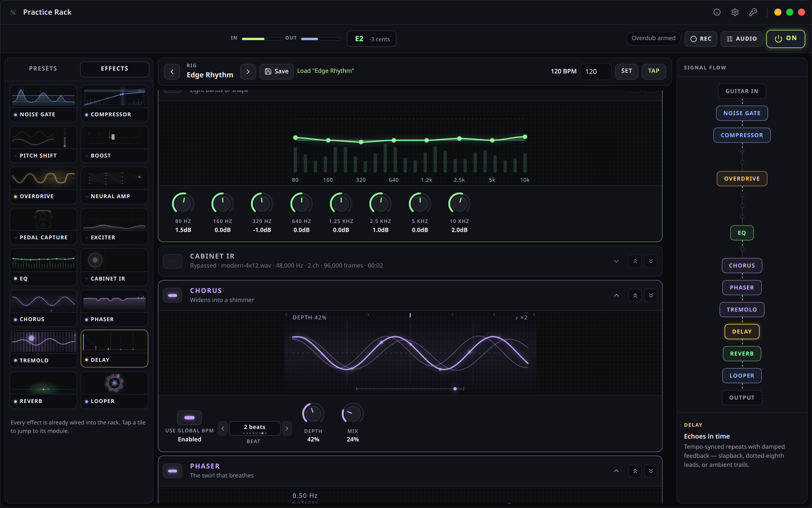Select the Reverb effect tile
This screenshot has height=508, width=812.
(43, 390)
